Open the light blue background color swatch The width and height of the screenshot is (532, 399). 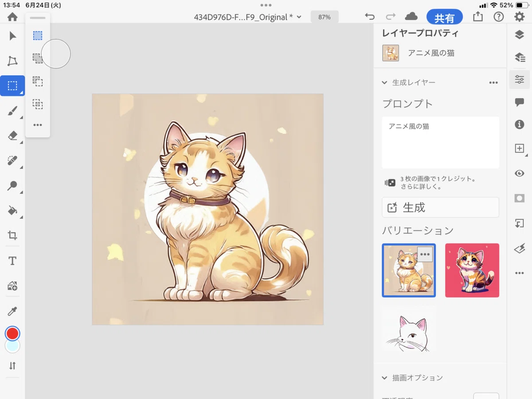pos(12,346)
